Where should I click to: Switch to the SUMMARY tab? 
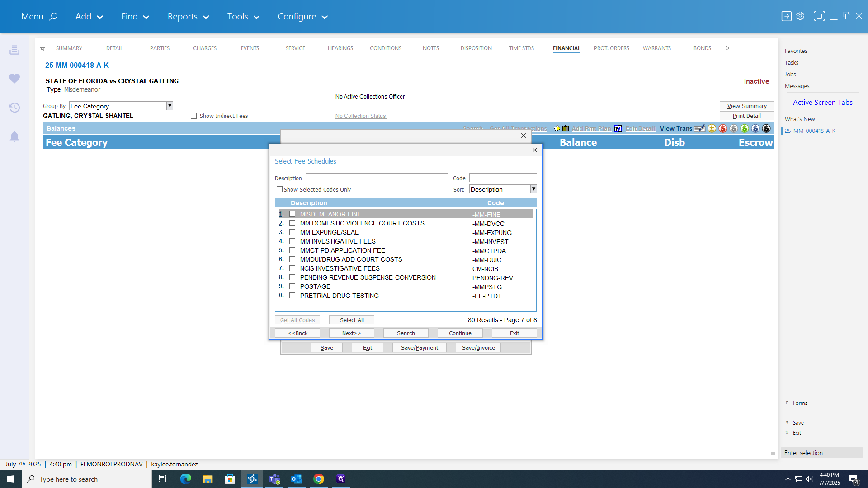point(69,48)
